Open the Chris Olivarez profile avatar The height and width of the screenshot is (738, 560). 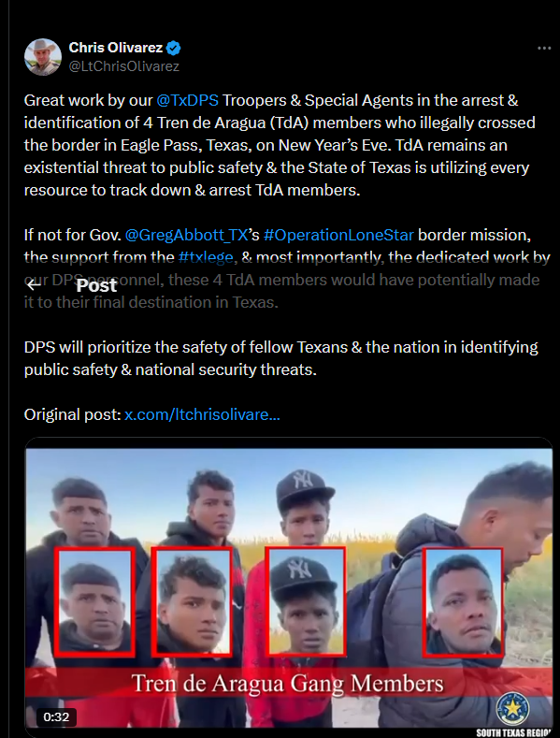coord(43,57)
